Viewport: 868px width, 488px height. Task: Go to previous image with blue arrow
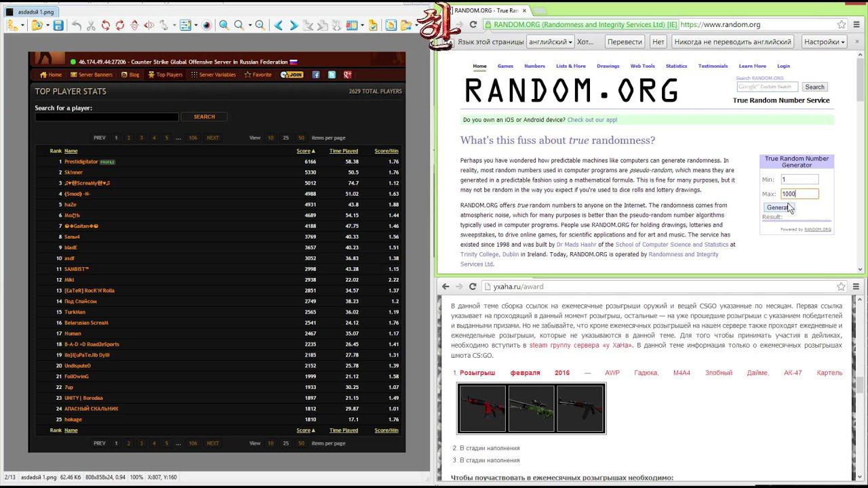coord(279,26)
